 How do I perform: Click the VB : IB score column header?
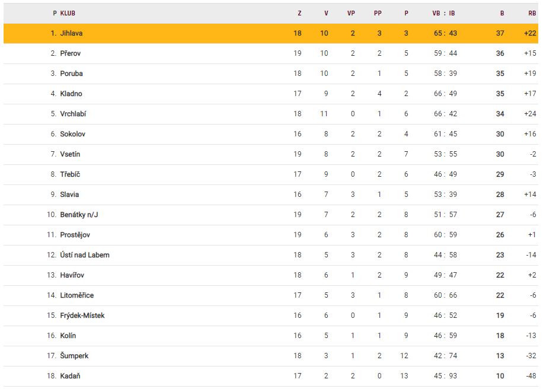coord(443,13)
